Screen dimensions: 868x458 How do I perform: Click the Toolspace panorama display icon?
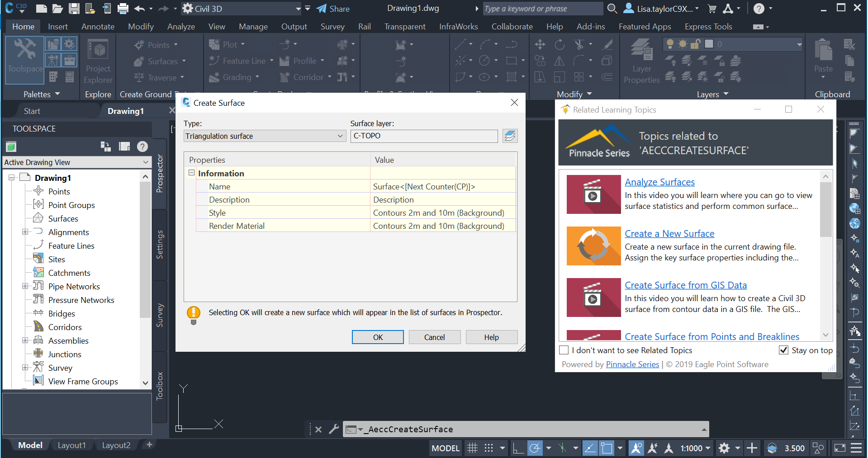tap(124, 146)
